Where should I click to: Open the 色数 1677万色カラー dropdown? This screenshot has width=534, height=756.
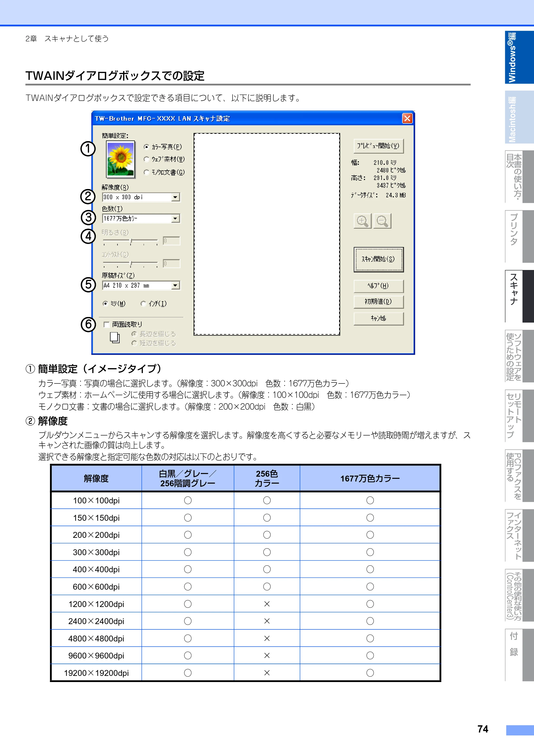coord(141,219)
